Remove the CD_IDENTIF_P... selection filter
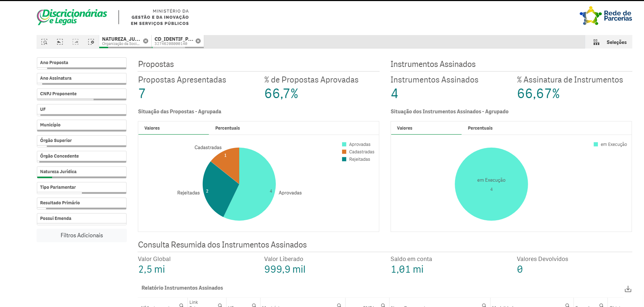This screenshot has height=307, width=644. tap(198, 41)
